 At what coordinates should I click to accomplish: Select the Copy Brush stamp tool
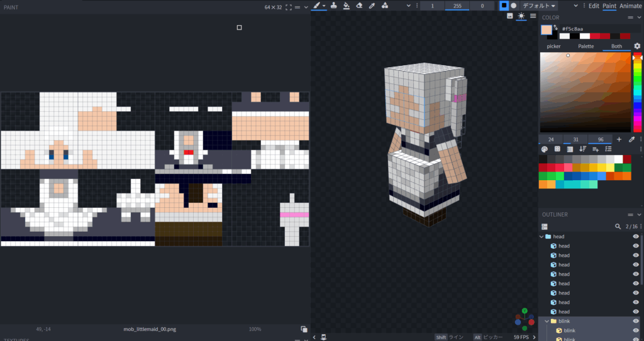pos(333,6)
